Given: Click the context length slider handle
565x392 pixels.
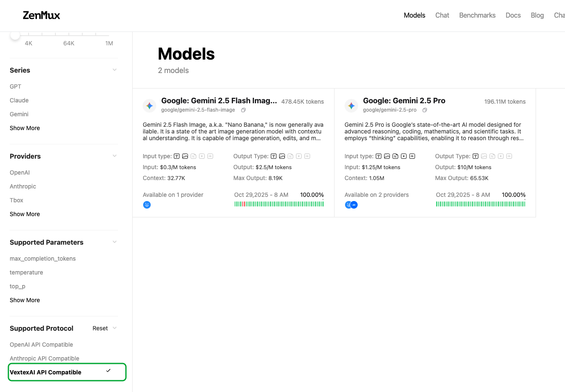Looking at the screenshot, I should coord(15,35).
